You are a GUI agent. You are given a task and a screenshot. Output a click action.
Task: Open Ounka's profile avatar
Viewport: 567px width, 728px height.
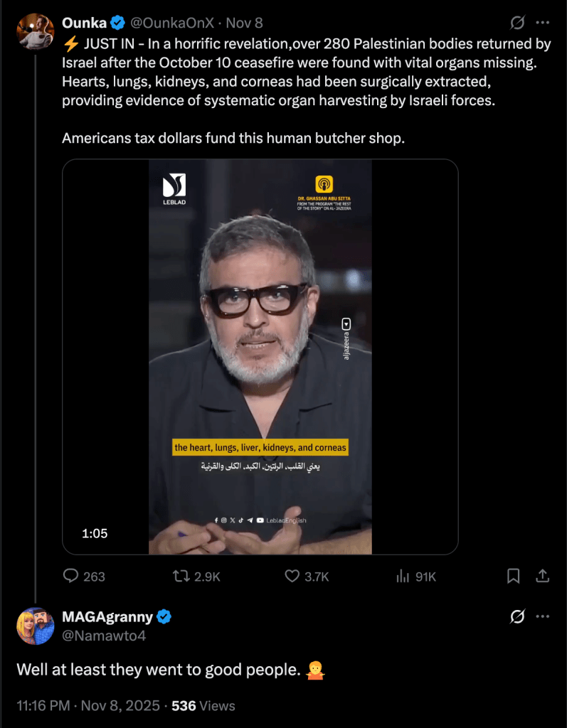[x=36, y=31]
